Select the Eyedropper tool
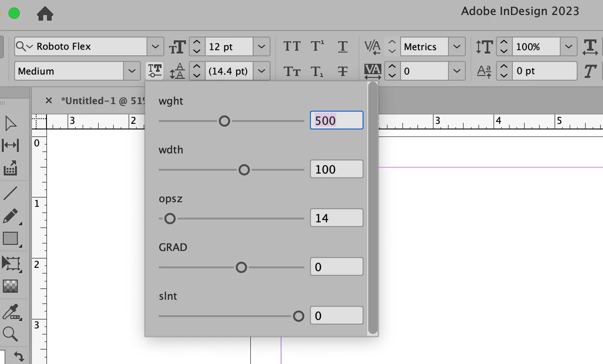603x364 pixels. coord(10,312)
